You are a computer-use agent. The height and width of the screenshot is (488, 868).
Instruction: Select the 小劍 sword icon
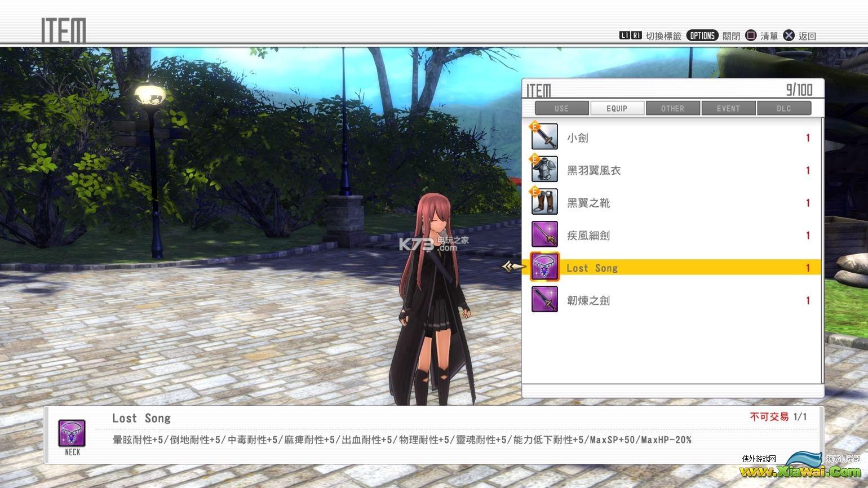(x=544, y=137)
